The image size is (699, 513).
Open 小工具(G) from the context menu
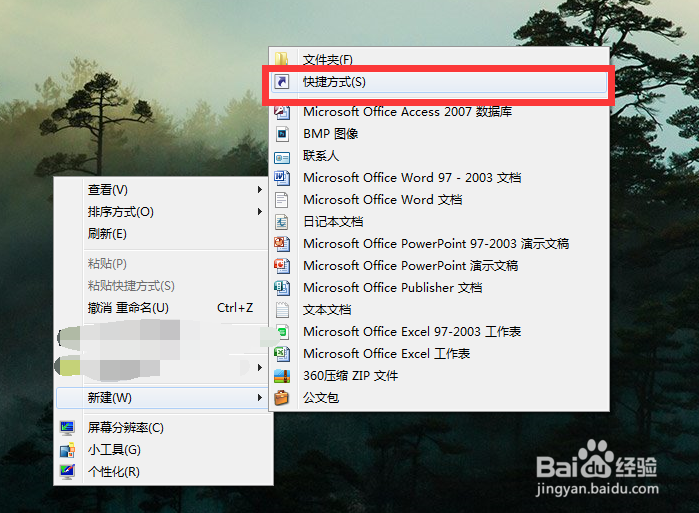coord(163,450)
